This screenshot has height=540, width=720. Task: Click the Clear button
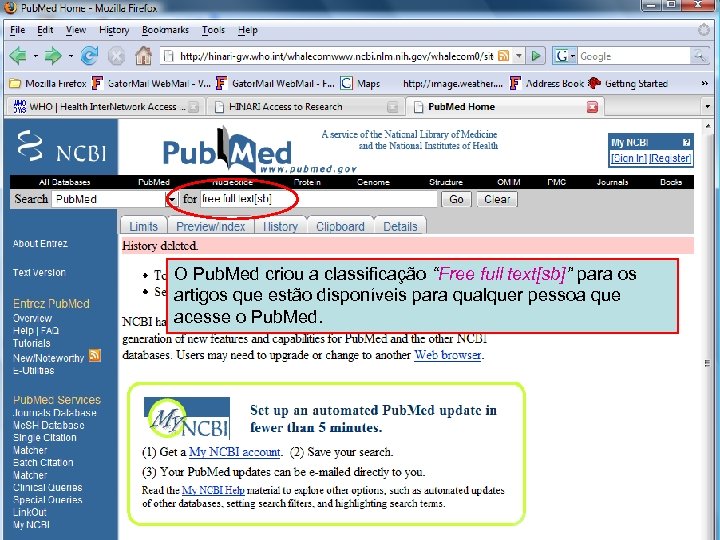497,199
